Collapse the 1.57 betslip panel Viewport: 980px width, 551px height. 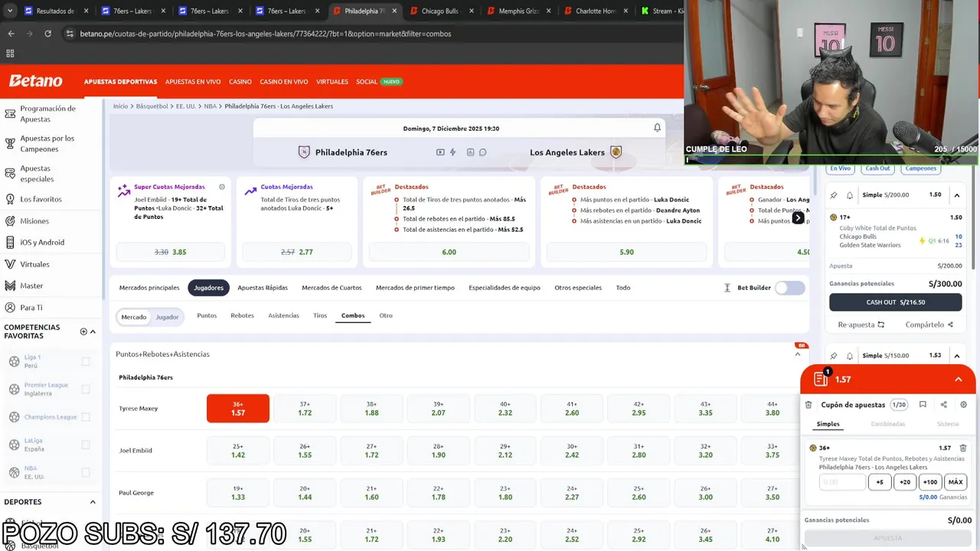tap(958, 380)
